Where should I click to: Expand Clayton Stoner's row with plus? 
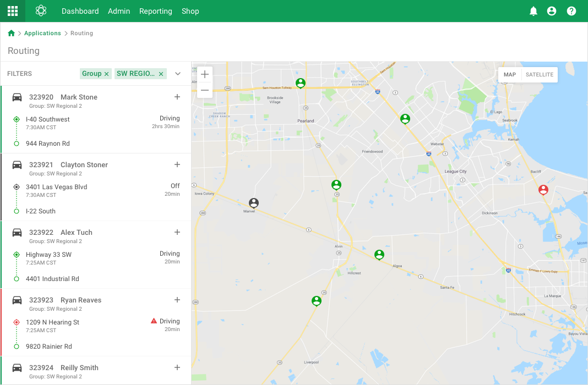pos(177,164)
